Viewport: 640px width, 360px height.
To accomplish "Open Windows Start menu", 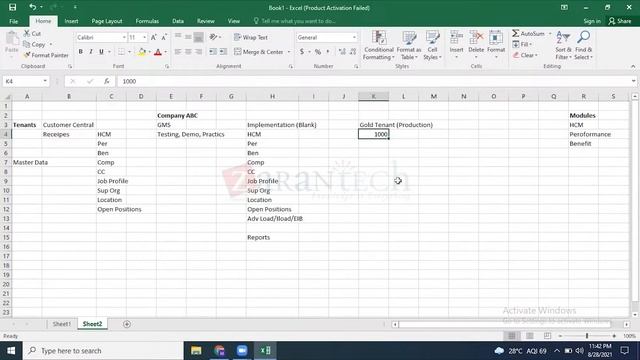I will pyautogui.click(x=11, y=351).
